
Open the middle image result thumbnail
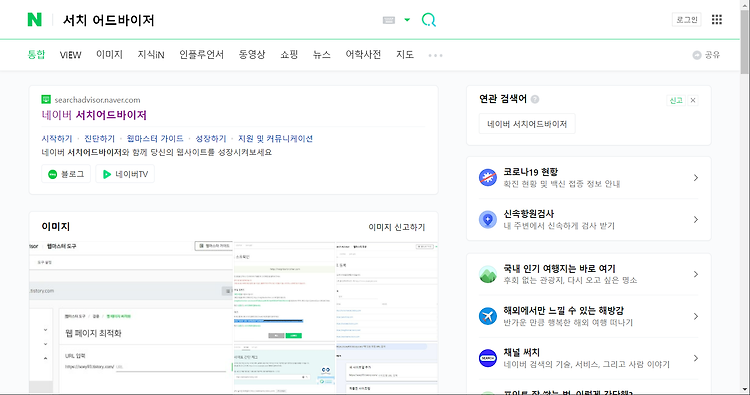tap(284, 292)
